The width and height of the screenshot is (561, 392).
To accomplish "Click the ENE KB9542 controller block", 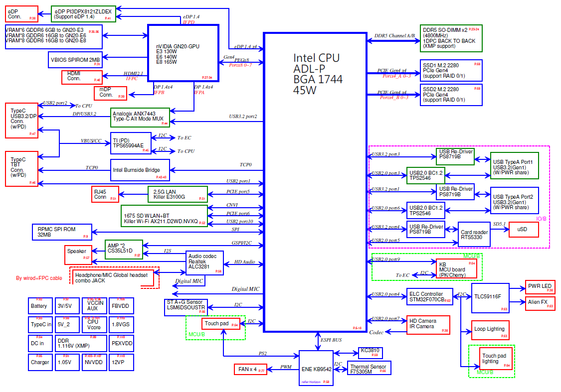I will coord(316,369).
